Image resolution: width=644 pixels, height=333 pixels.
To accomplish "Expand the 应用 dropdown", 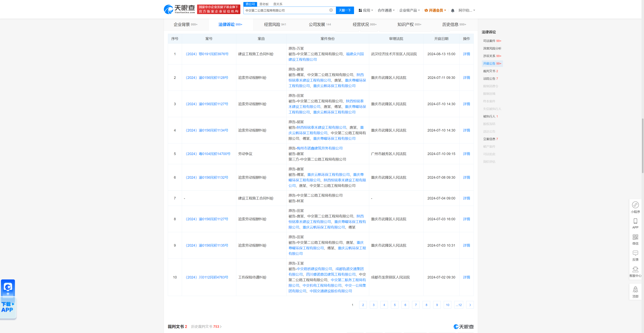I will tap(366, 10).
